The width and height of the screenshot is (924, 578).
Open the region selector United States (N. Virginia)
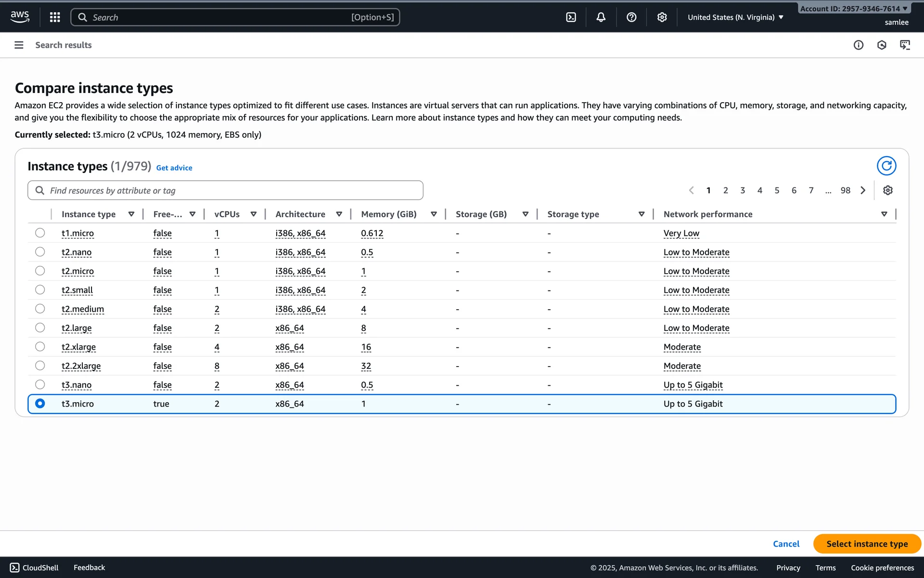tap(735, 17)
